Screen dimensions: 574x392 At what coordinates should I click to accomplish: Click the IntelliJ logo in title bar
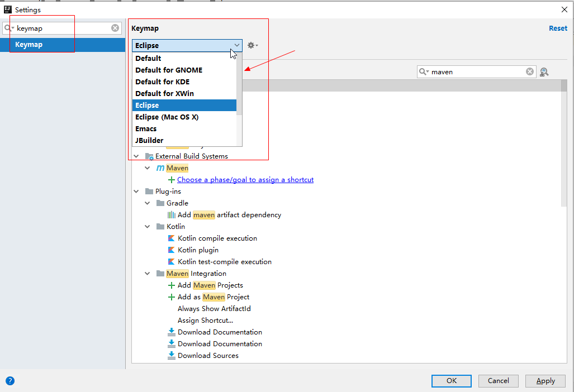pos(8,9)
